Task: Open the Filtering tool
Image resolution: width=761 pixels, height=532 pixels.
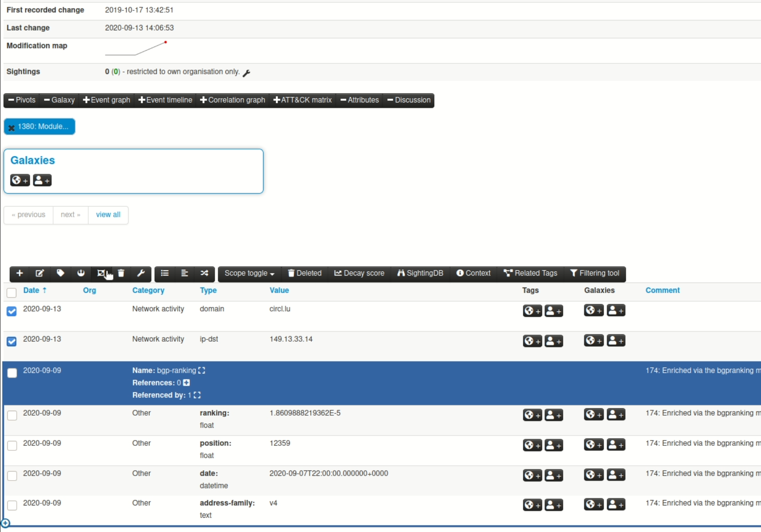Action: pyautogui.click(x=594, y=273)
